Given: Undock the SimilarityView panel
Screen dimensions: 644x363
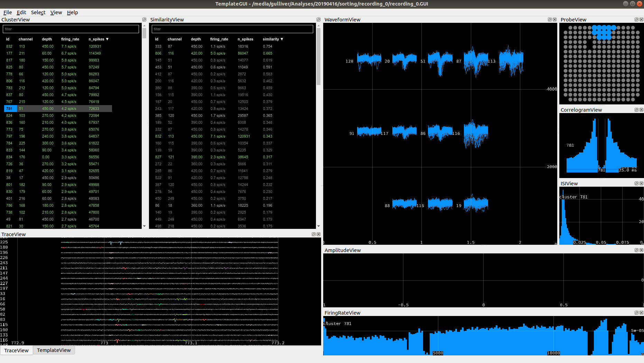Looking at the screenshot, I should (318, 20).
